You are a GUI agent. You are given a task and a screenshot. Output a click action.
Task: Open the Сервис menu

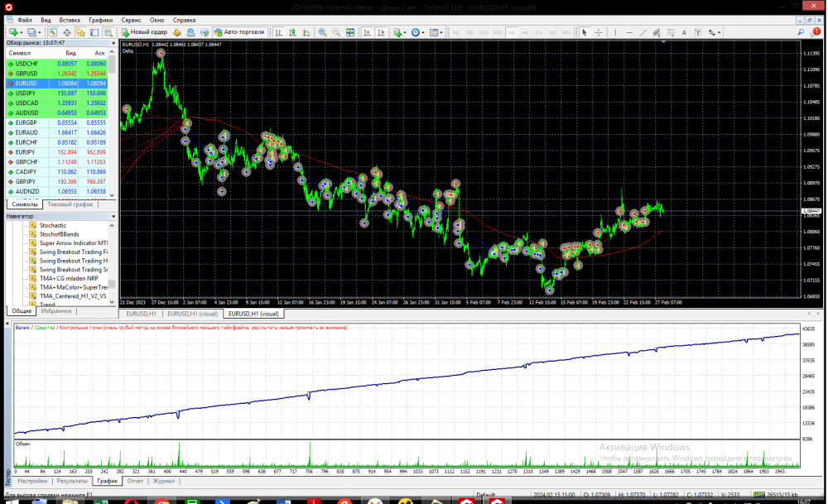131,20
